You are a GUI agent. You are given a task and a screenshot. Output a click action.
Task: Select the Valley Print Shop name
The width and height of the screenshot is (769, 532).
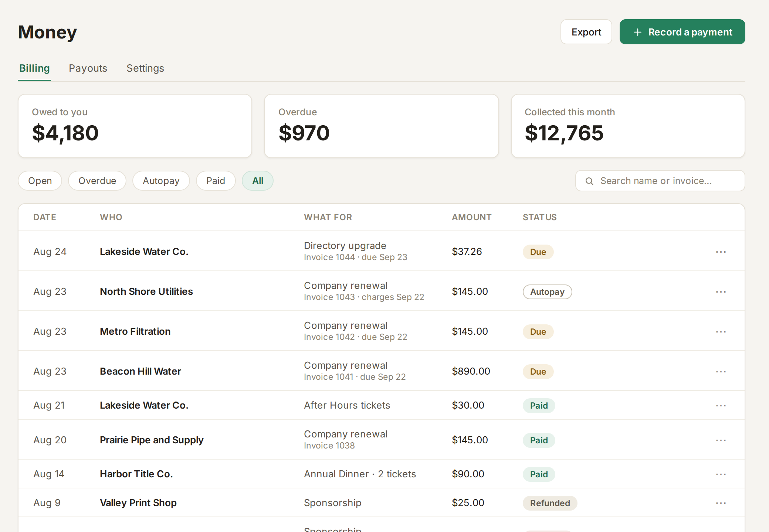pyautogui.click(x=138, y=503)
